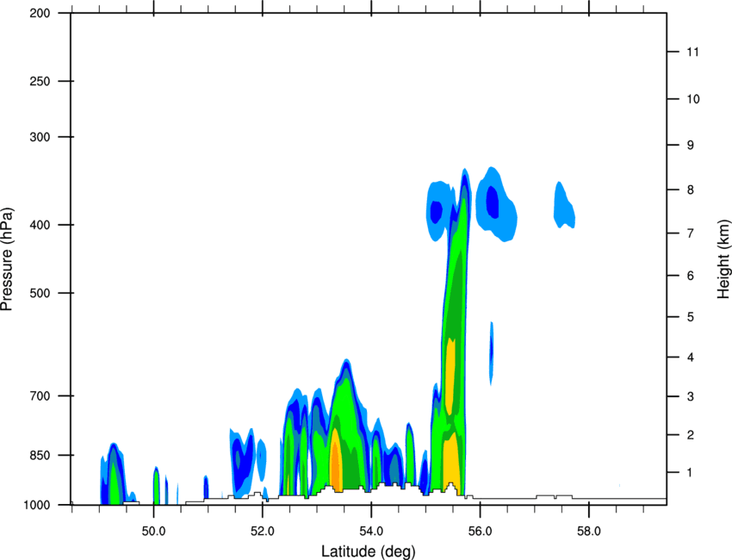Image resolution: width=732 pixels, height=560 pixels.
Task: Click the isolated light-blue patch near latitude 57.5
Action: pyautogui.click(x=564, y=204)
